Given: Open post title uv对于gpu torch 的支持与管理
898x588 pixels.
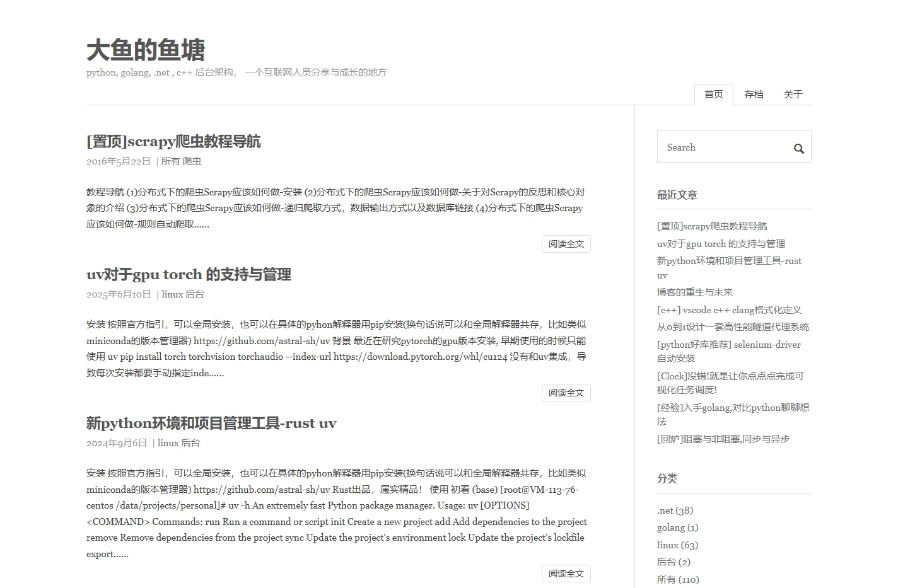Looking at the screenshot, I should (189, 274).
